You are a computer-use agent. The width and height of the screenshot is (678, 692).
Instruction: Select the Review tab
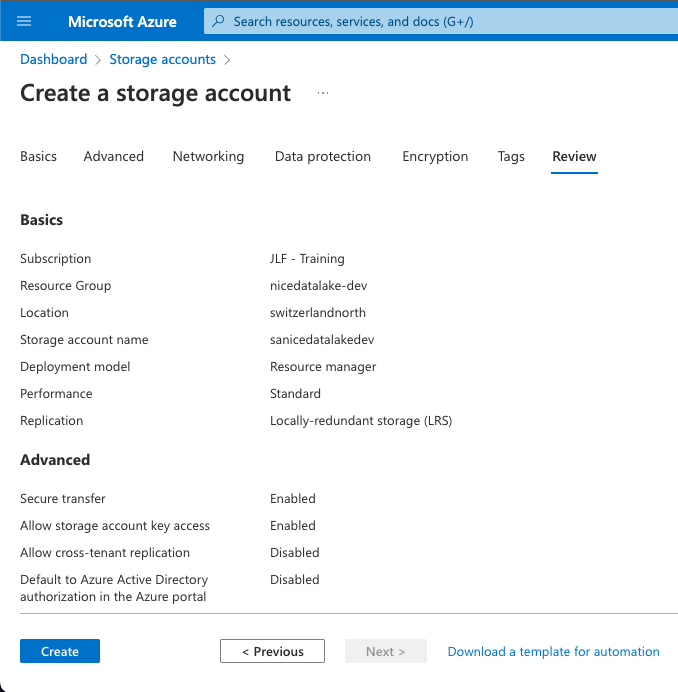[x=574, y=156]
